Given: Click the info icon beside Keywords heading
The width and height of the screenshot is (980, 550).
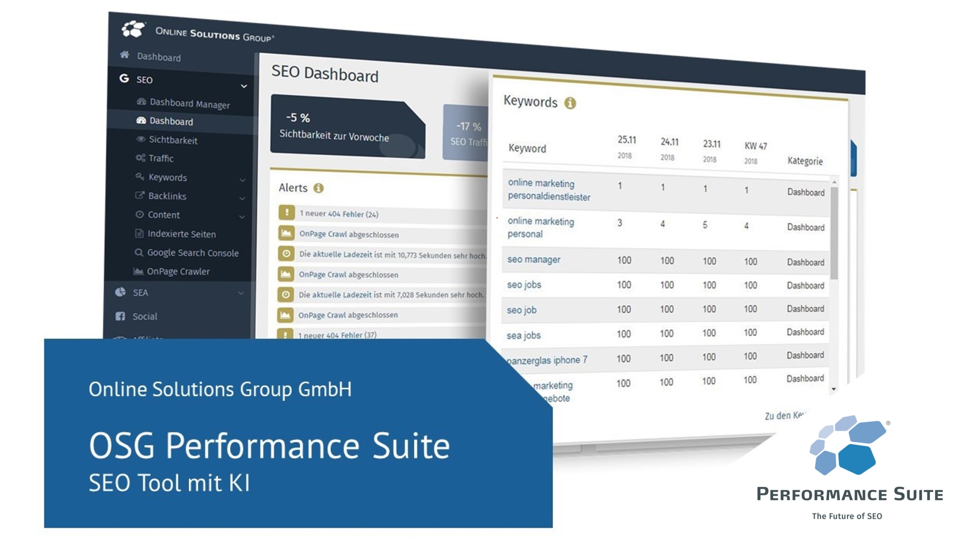Looking at the screenshot, I should pos(570,103).
